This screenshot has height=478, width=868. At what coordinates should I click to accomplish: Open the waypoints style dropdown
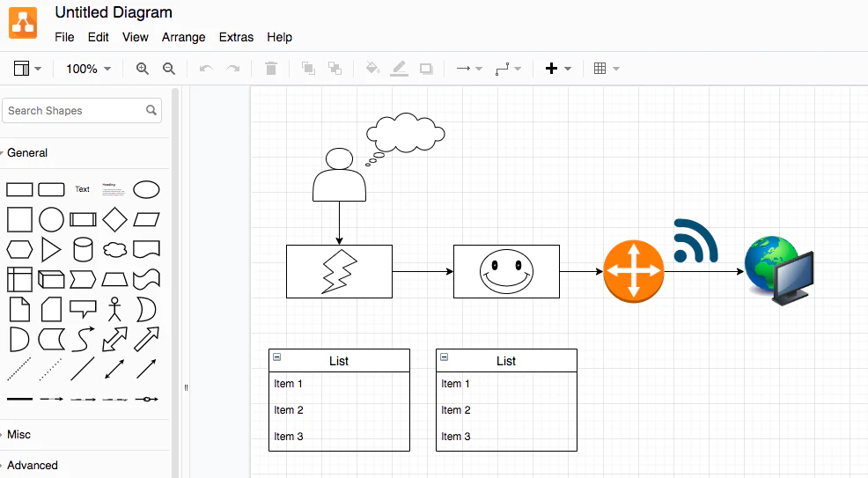(508, 69)
